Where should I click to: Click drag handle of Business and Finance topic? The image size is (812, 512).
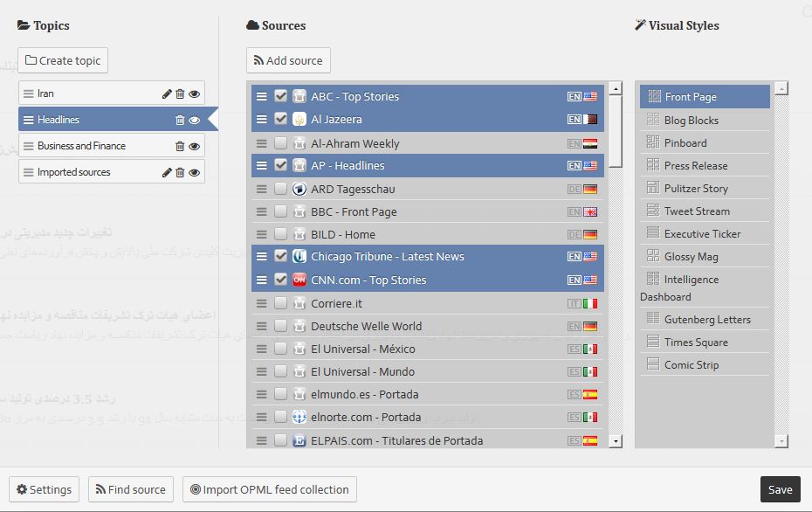29,146
